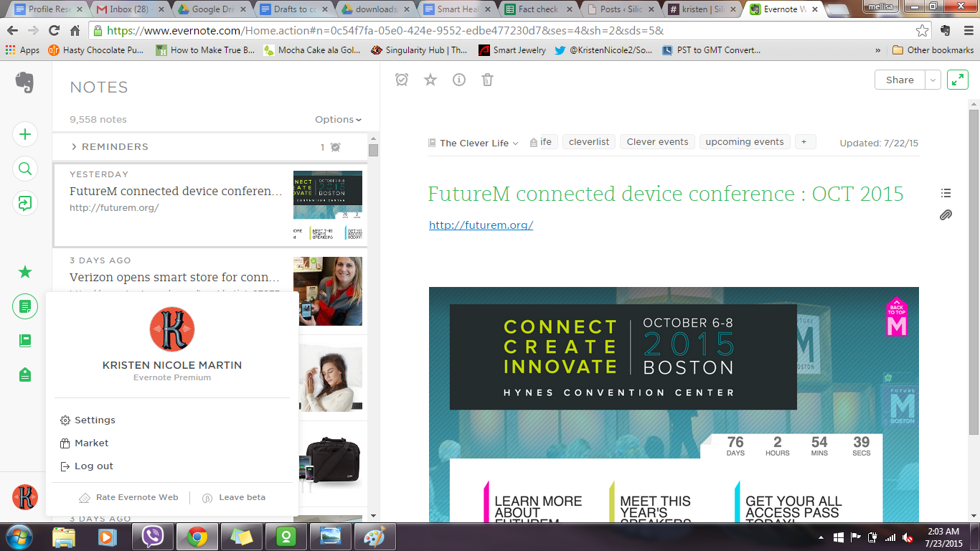Bookmark this page with the address bar star
Screen dimensions: 980x551
(x=922, y=31)
